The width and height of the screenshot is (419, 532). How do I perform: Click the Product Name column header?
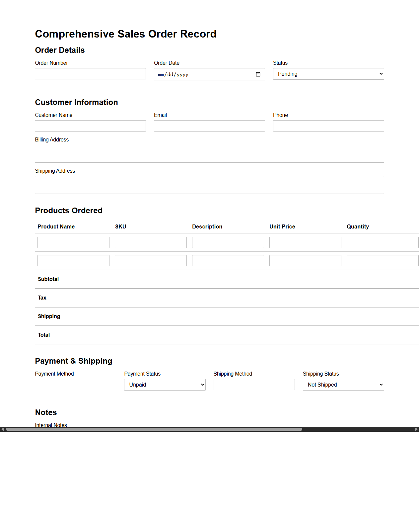pos(56,226)
